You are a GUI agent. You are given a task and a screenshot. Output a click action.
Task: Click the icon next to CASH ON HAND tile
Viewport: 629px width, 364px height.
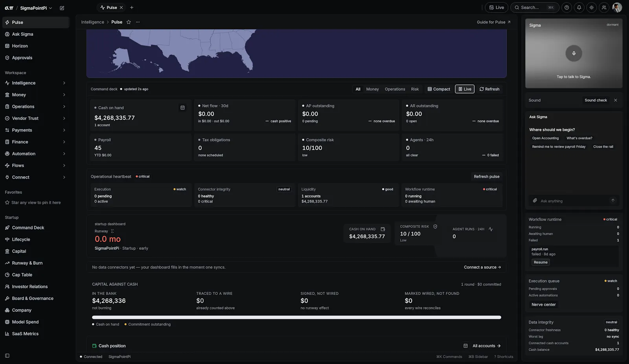[x=383, y=229]
